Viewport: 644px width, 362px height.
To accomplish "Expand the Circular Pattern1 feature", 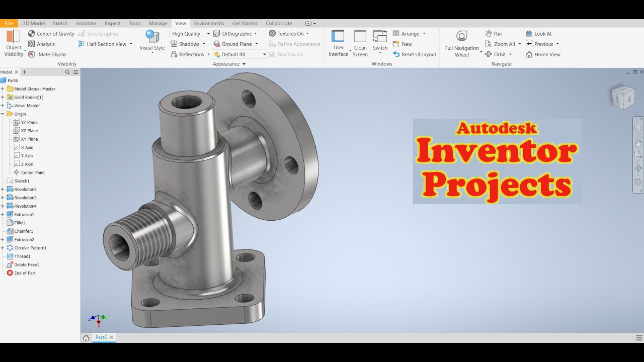I will [3, 248].
